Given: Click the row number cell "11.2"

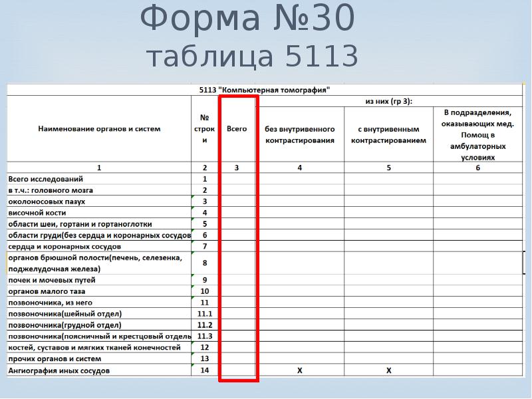Looking at the screenshot, I should tap(205, 325).
